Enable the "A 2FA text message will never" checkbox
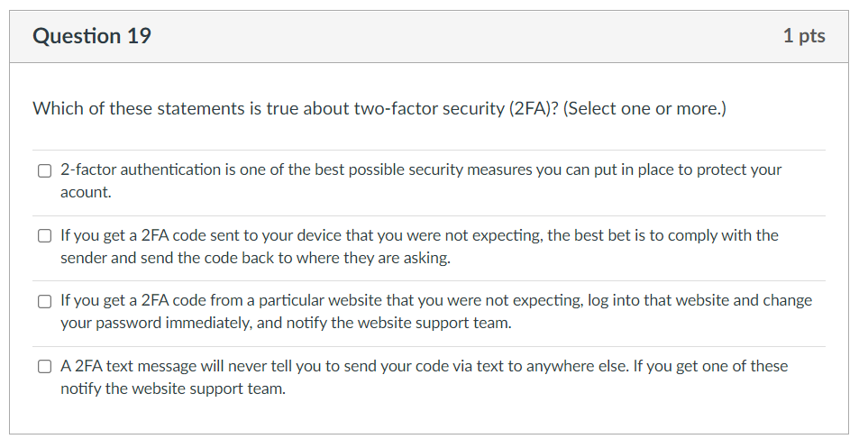868x439 pixels. (x=44, y=367)
